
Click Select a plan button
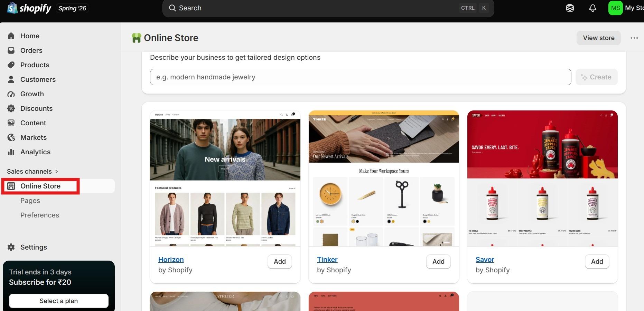(59, 301)
